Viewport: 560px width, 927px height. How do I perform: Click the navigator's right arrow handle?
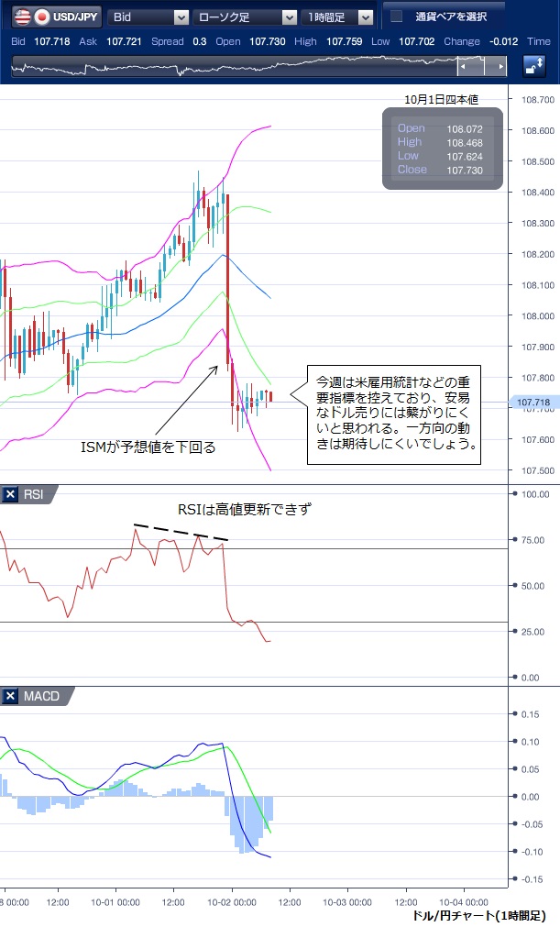click(500, 67)
